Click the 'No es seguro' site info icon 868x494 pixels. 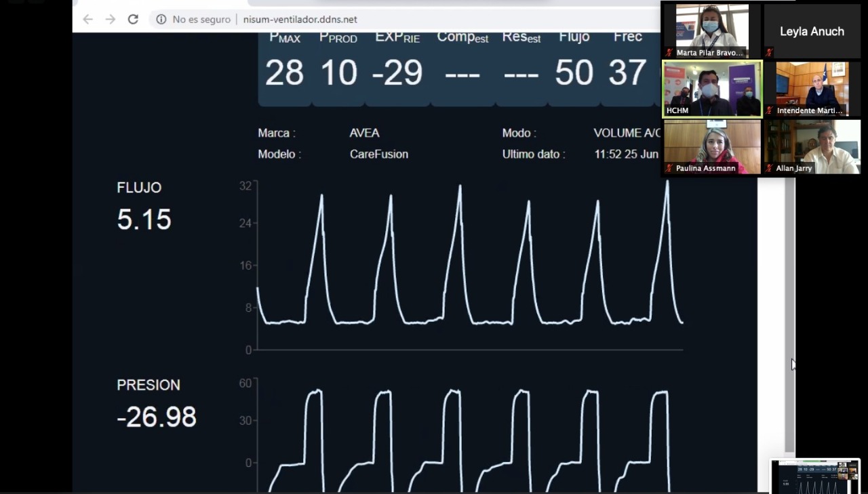[x=161, y=20]
